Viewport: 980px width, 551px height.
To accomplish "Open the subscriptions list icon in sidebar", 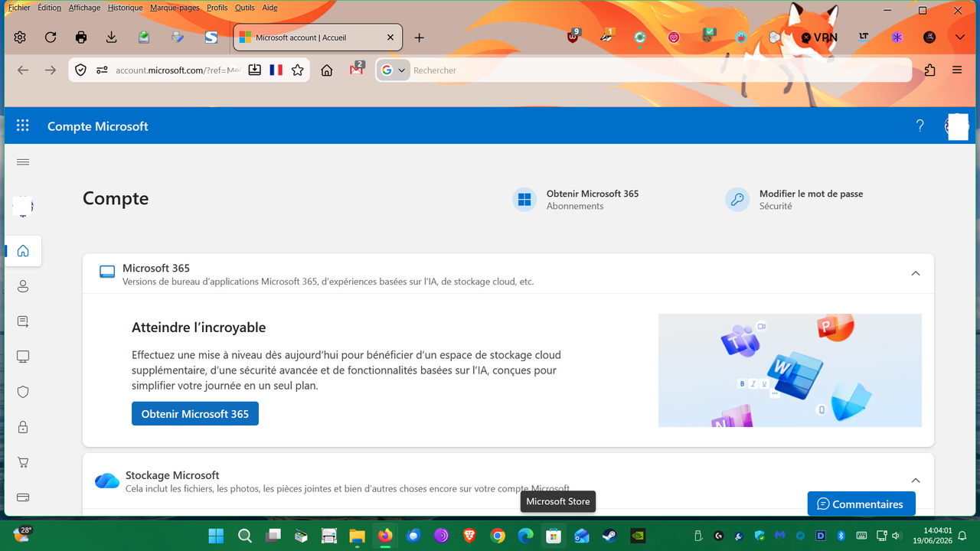I will click(23, 321).
